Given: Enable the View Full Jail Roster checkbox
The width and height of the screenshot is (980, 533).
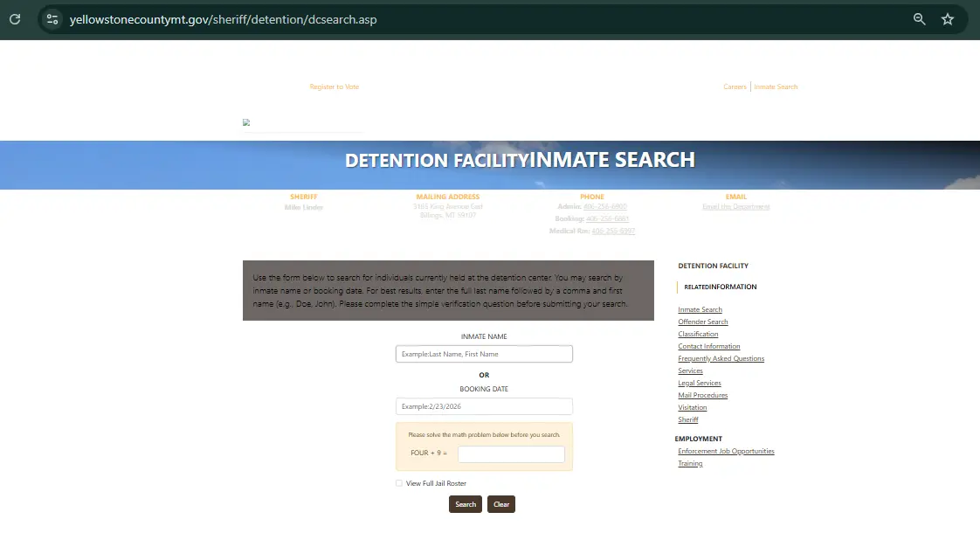Looking at the screenshot, I should [x=399, y=483].
